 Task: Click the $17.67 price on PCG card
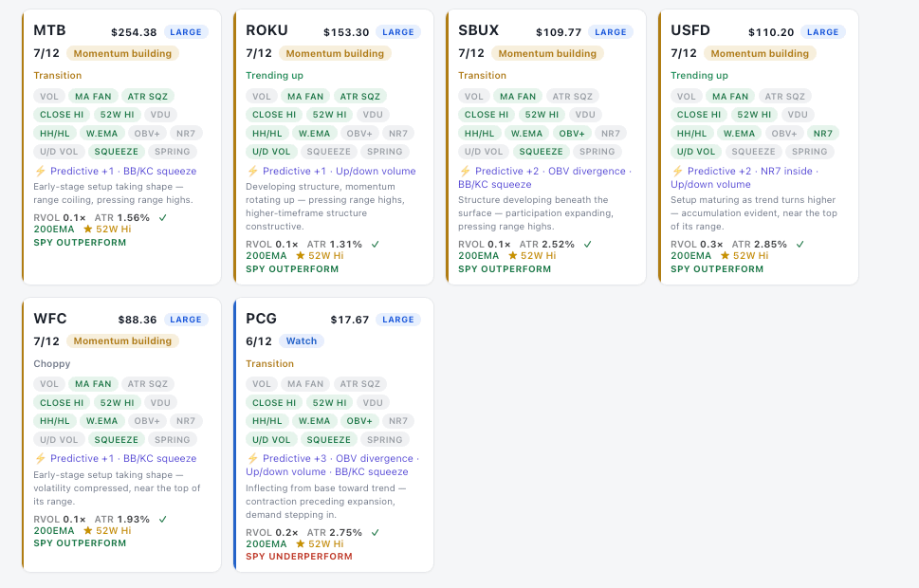[350, 320]
